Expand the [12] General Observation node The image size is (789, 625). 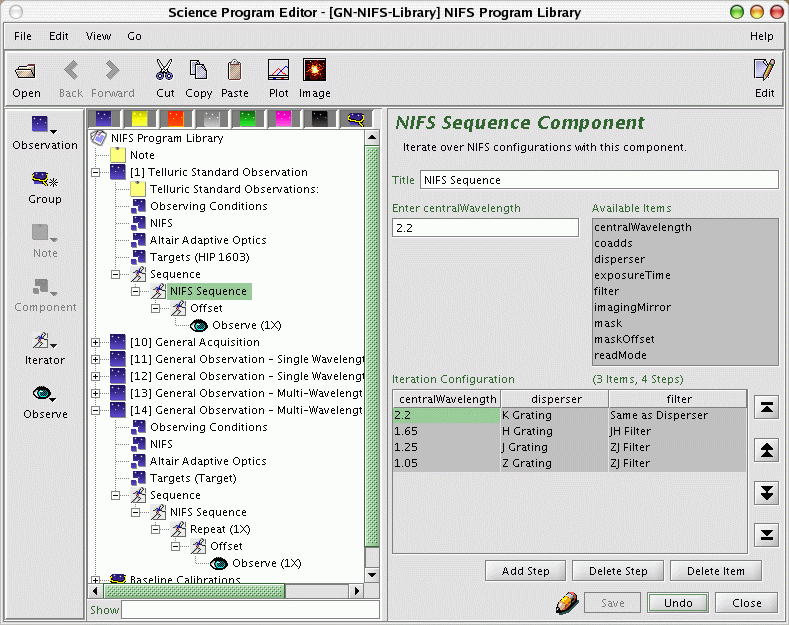click(96, 376)
